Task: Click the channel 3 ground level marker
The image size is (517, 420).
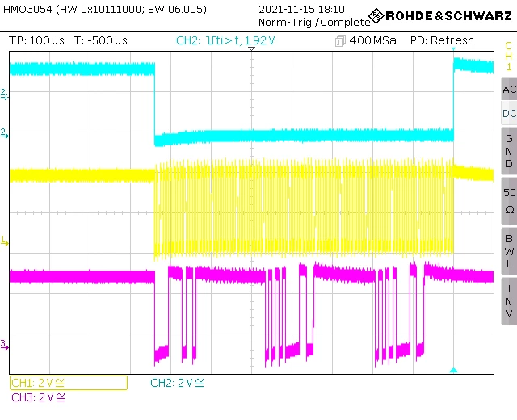Action: (4, 345)
